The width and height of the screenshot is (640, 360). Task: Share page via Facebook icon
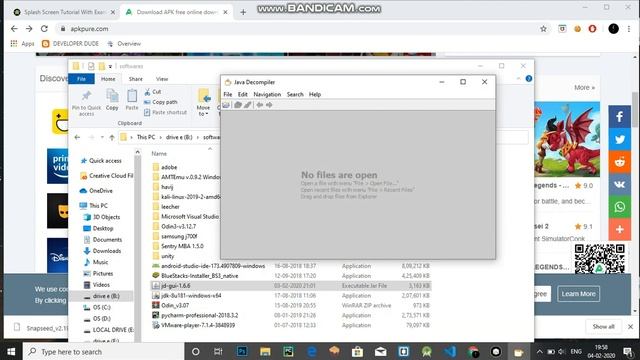coord(620,117)
